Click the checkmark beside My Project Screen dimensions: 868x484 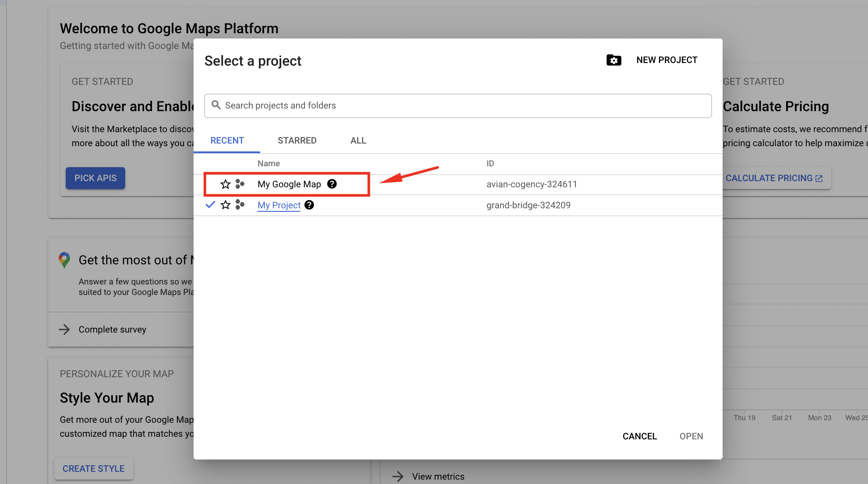click(x=210, y=204)
